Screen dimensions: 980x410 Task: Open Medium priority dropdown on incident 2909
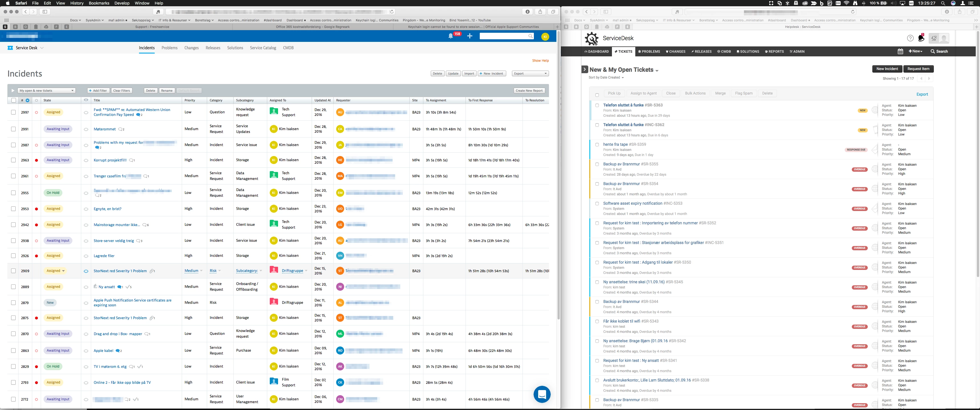coord(193,271)
